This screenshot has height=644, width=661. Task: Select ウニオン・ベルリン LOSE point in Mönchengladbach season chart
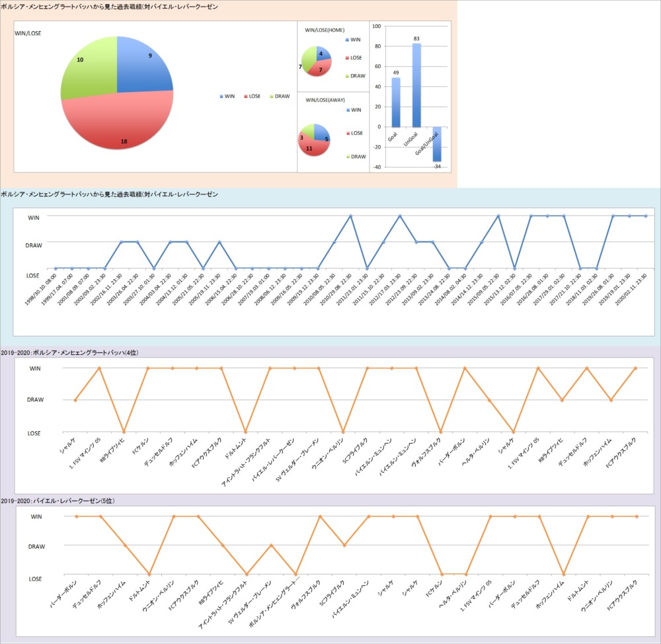click(x=342, y=432)
